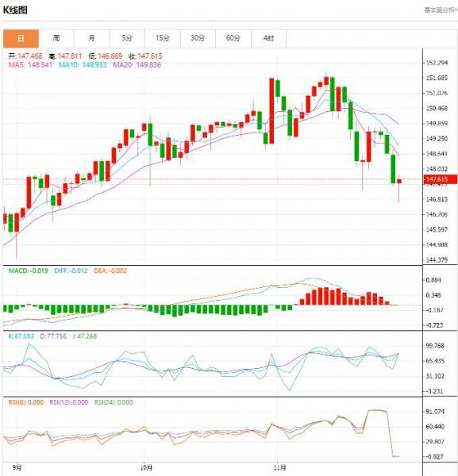The height and width of the screenshot is (476, 458).
Task: Click the MA10 148.933 legend label
Action: [83, 65]
